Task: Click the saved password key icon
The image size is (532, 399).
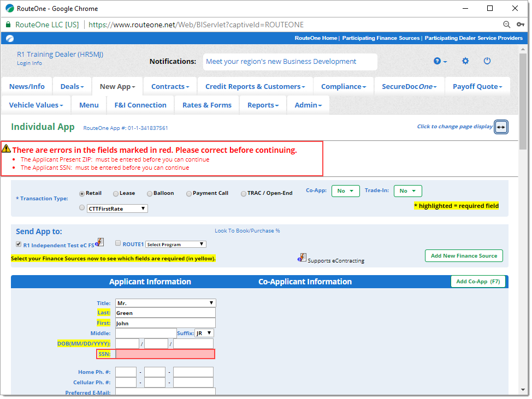Action: [520, 25]
